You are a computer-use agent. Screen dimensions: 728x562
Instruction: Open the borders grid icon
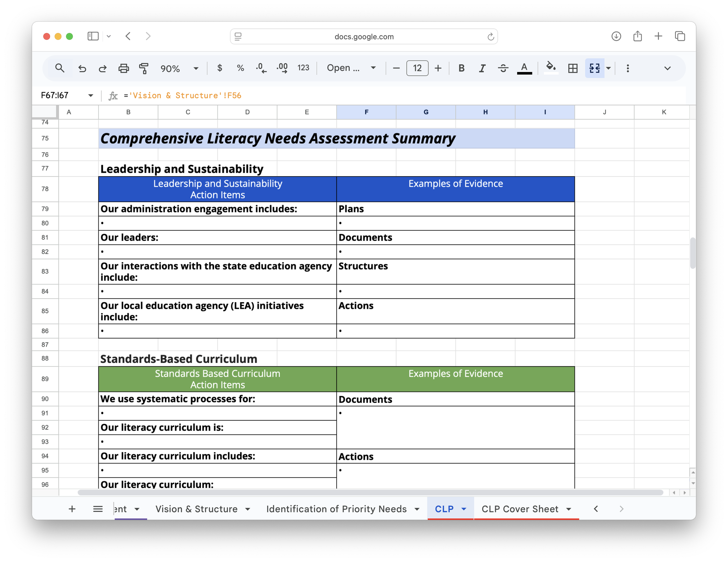coord(573,68)
